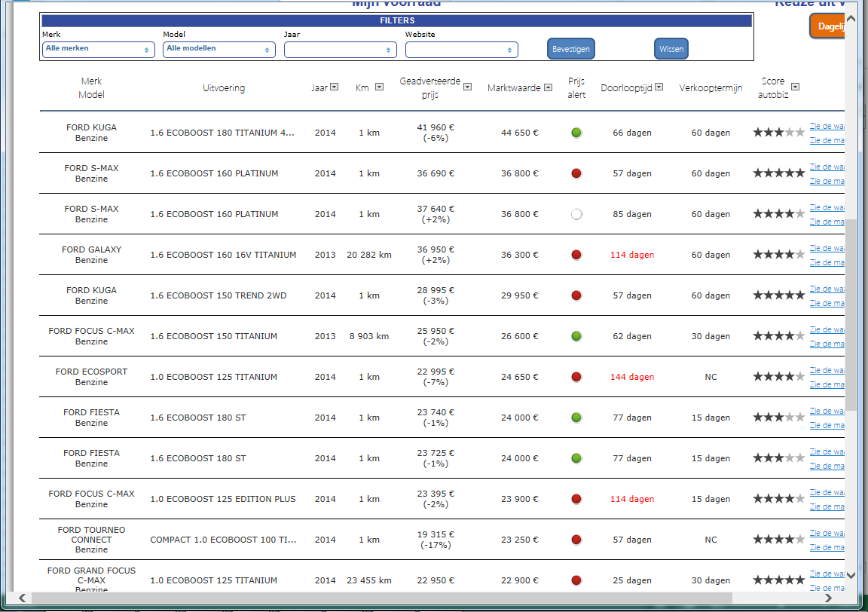Click red price alert dot for Ford Ecosport
The width and height of the screenshot is (868, 612).
(x=576, y=377)
